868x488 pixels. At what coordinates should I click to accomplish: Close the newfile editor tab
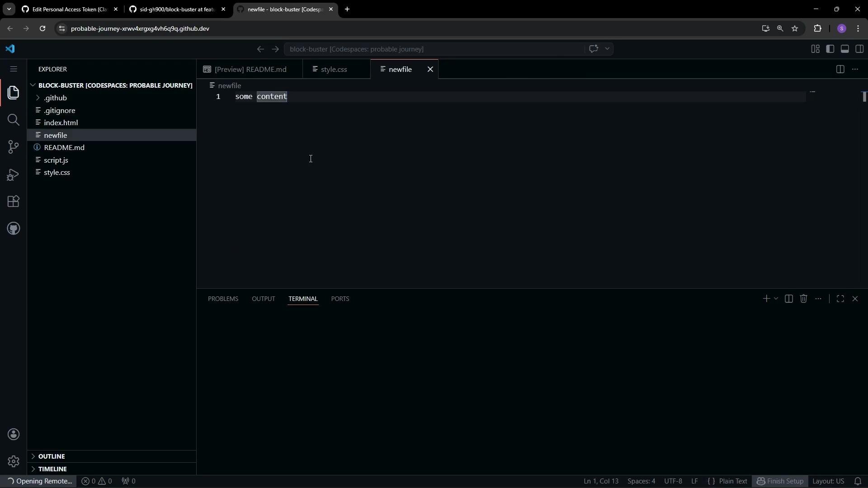430,69
